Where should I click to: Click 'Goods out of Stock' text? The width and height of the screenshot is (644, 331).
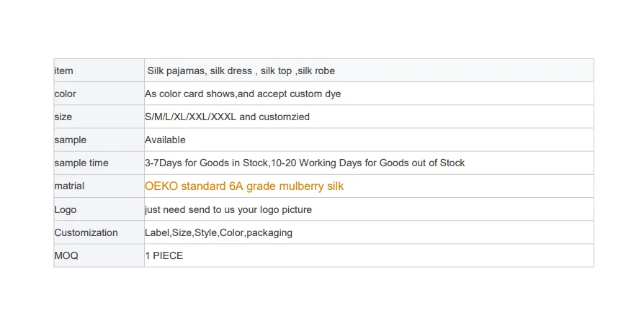coord(422,163)
